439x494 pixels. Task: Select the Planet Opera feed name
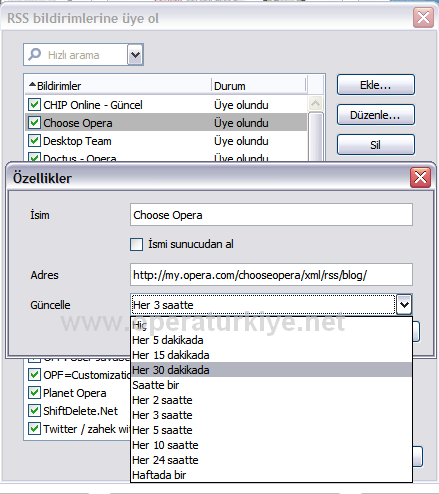tap(75, 393)
